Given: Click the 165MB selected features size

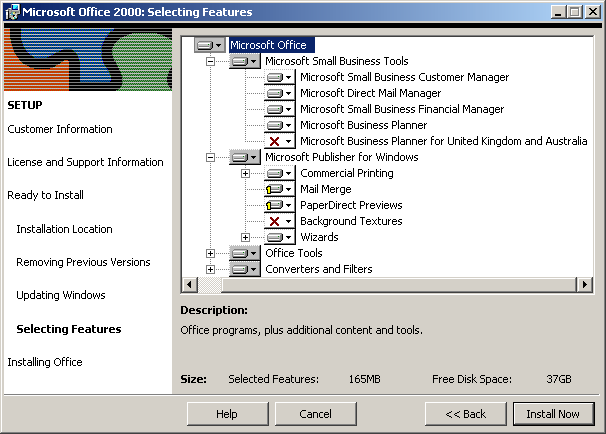Looking at the screenshot, I should tap(364, 379).
